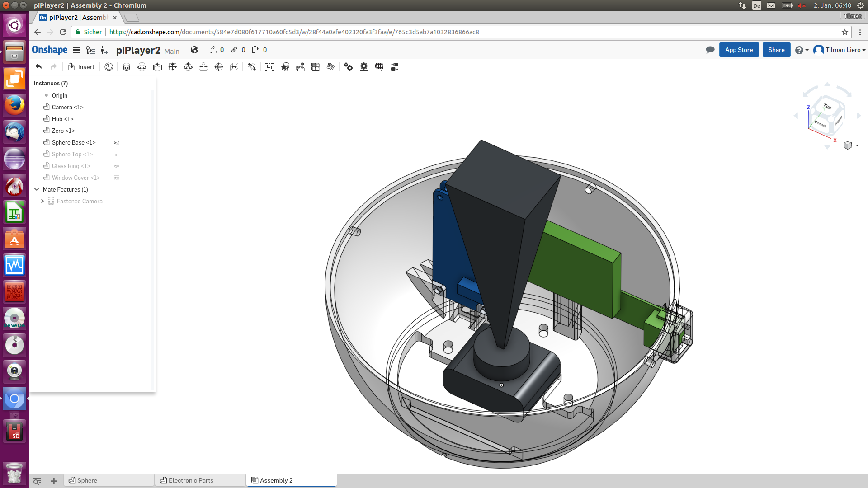
Task: Click the Front face of view cube
Action: click(x=820, y=123)
